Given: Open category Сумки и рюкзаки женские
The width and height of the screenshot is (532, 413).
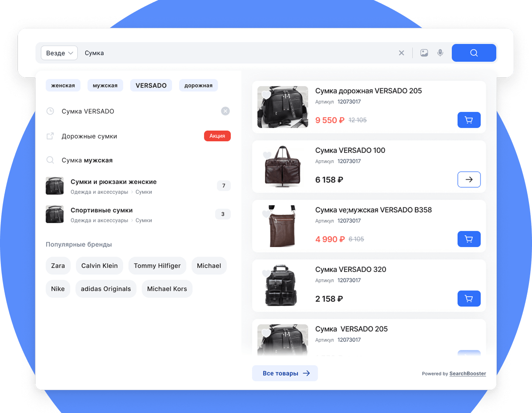Looking at the screenshot, I should 113,182.
